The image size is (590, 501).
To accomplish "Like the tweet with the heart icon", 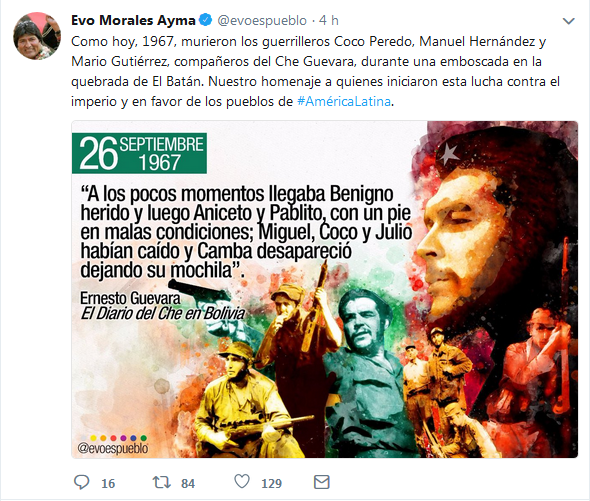I will pyautogui.click(x=242, y=482).
